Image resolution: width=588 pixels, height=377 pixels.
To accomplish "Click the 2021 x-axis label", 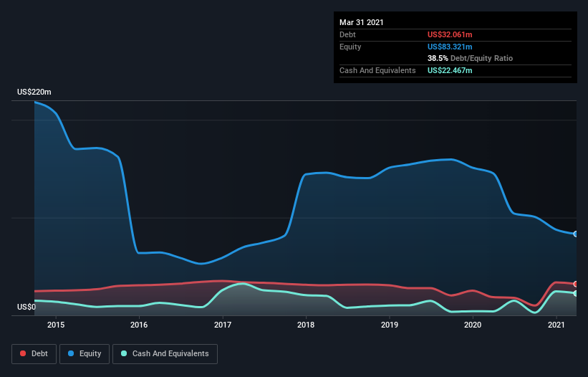I will (x=556, y=325).
